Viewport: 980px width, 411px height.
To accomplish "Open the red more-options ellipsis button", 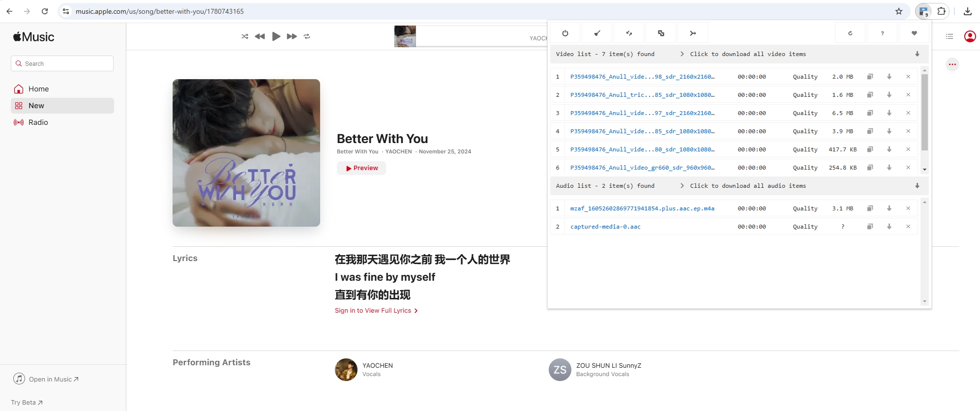I will pyautogui.click(x=952, y=64).
